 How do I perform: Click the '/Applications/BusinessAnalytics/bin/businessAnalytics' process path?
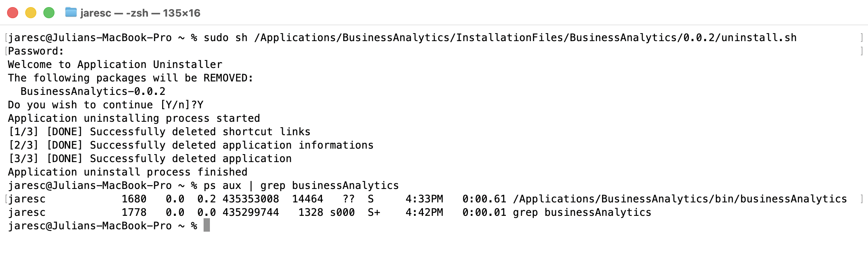[x=680, y=199]
